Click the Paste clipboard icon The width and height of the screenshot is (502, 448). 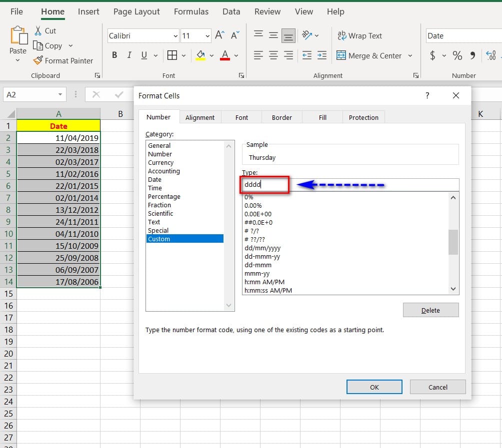click(x=17, y=36)
